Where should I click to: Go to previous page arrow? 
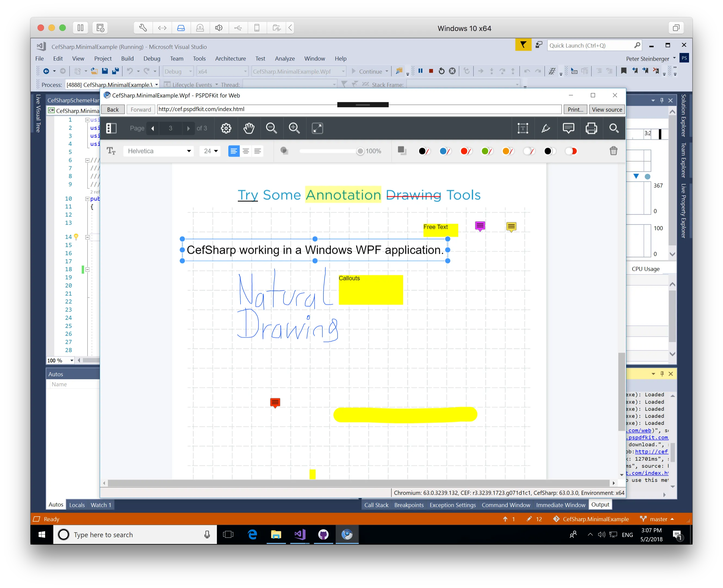tap(153, 128)
